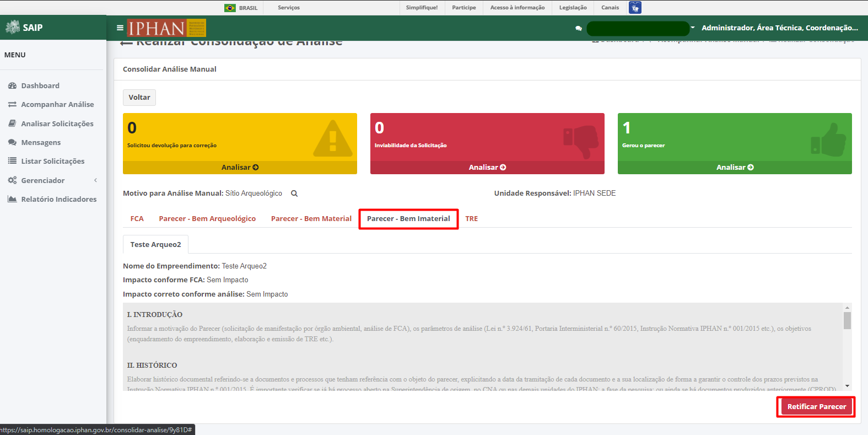This screenshot has height=435, width=868.
Task: Open Legislação in the top bar
Action: [573, 8]
